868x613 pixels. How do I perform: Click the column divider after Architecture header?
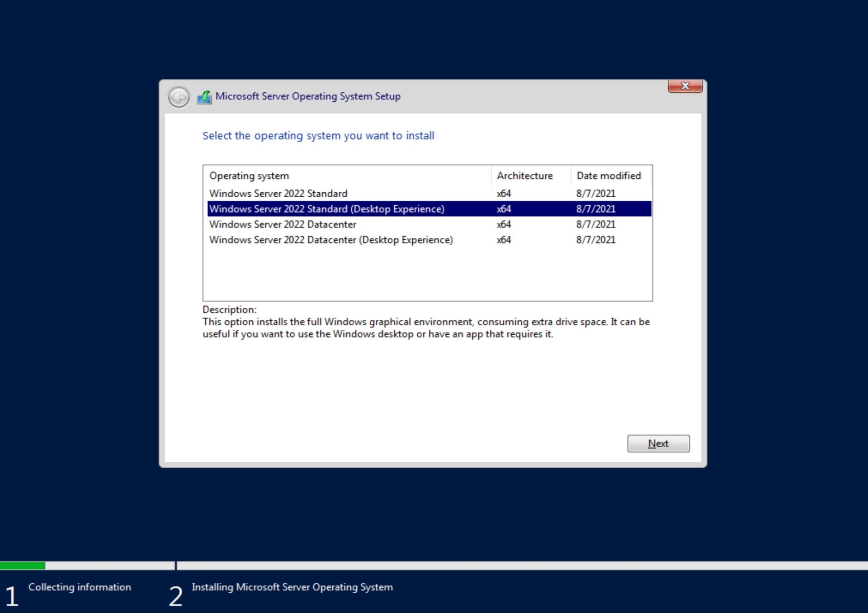(x=571, y=176)
